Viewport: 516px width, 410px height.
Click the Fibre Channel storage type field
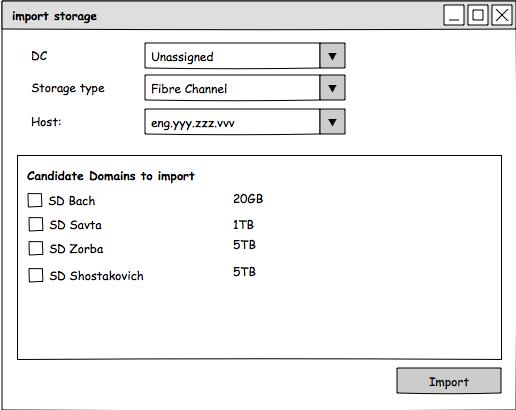coord(232,88)
